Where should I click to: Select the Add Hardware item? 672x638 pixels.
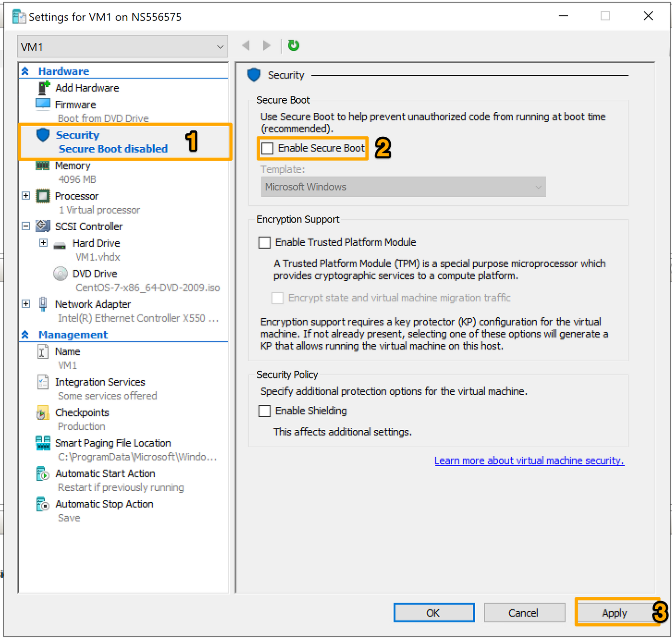tap(87, 88)
